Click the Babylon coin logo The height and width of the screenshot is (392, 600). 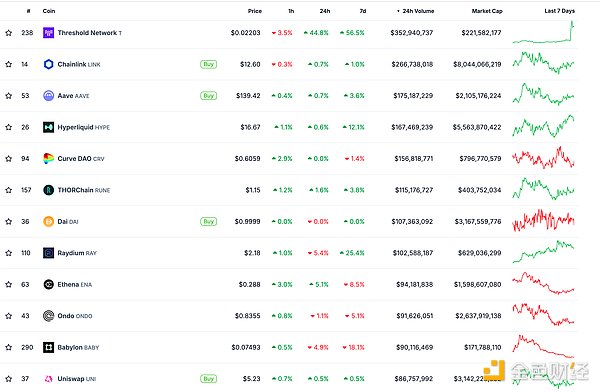(x=48, y=347)
